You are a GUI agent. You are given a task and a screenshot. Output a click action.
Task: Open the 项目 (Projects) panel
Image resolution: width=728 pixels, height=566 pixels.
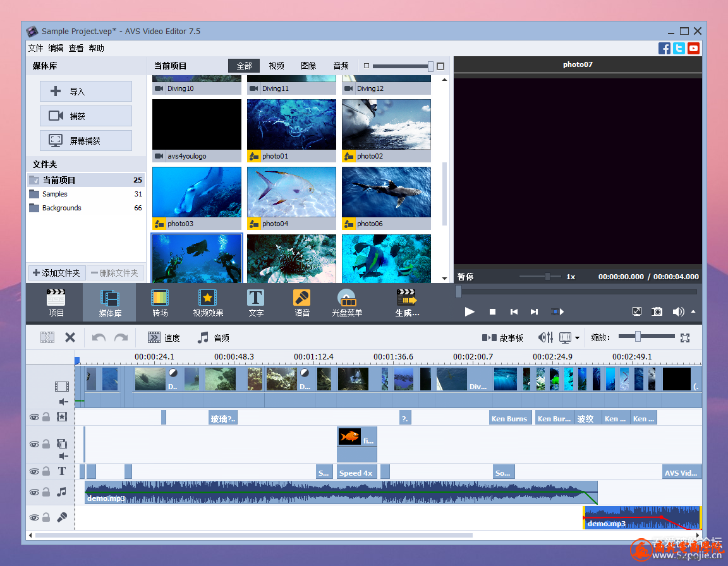(x=56, y=303)
